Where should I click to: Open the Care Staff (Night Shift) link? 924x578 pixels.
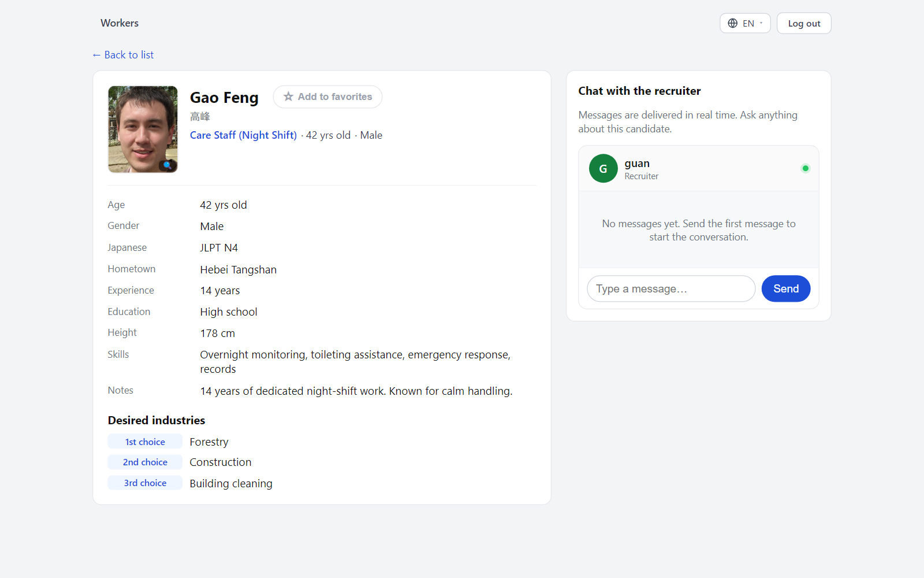coord(243,135)
